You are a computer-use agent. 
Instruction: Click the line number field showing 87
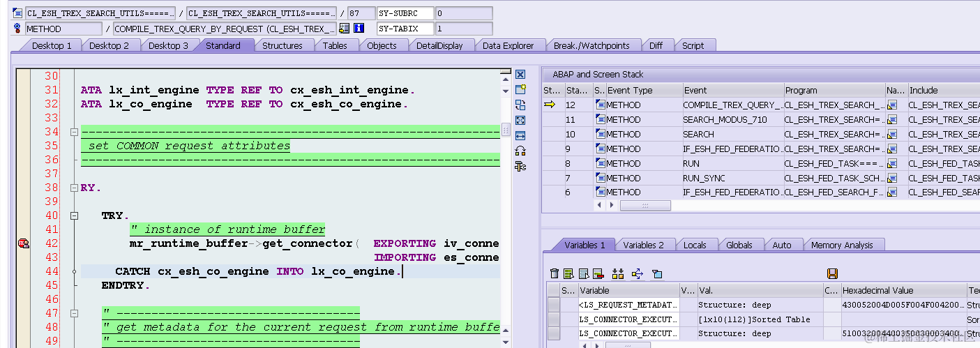click(361, 13)
